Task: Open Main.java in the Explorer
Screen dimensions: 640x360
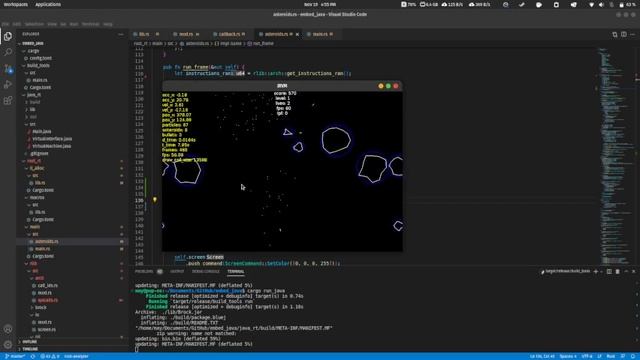Action: pos(42,131)
